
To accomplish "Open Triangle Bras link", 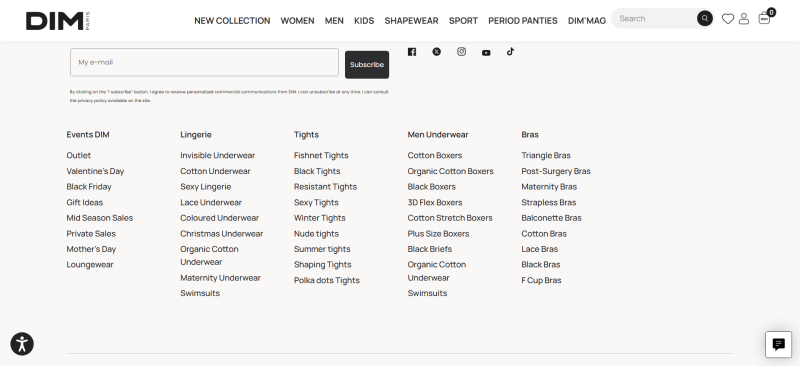I will [x=546, y=155].
